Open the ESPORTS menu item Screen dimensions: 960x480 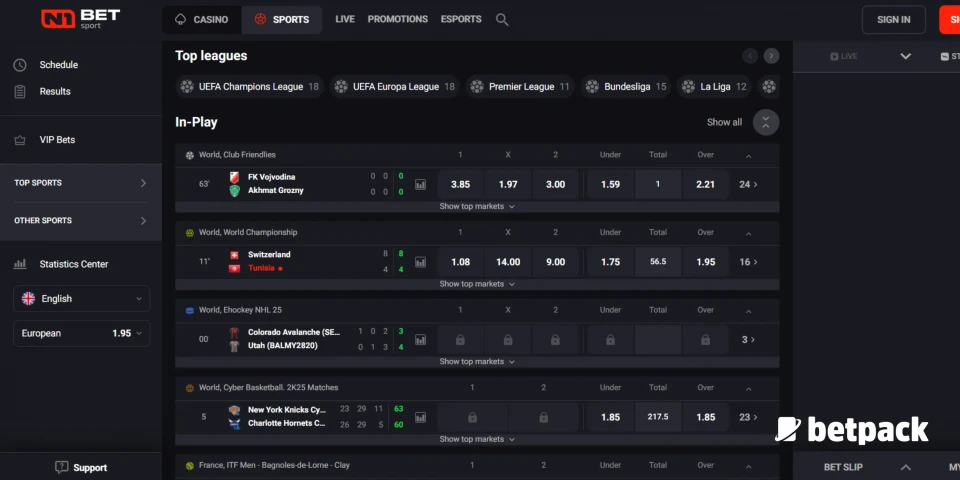(461, 20)
